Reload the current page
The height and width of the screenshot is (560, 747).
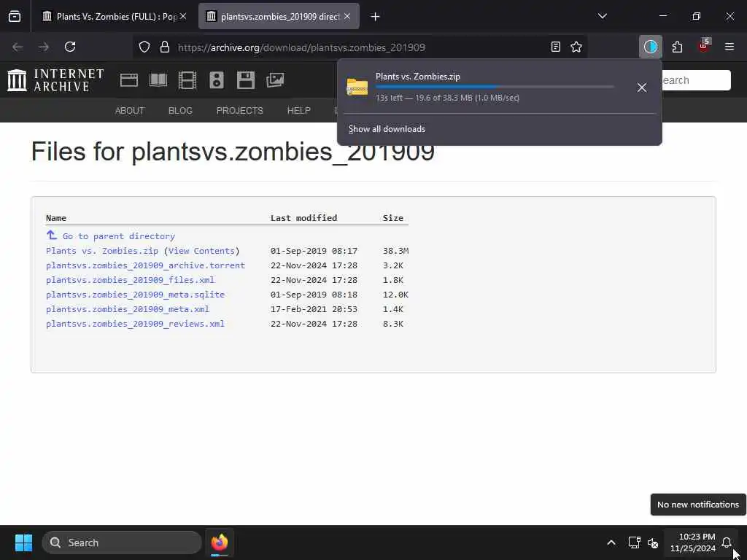point(70,47)
